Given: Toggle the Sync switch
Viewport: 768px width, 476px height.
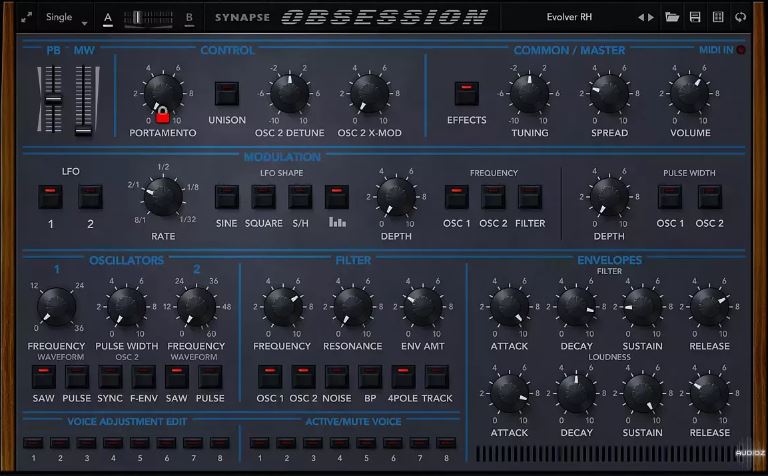Looking at the screenshot, I should tap(110, 377).
